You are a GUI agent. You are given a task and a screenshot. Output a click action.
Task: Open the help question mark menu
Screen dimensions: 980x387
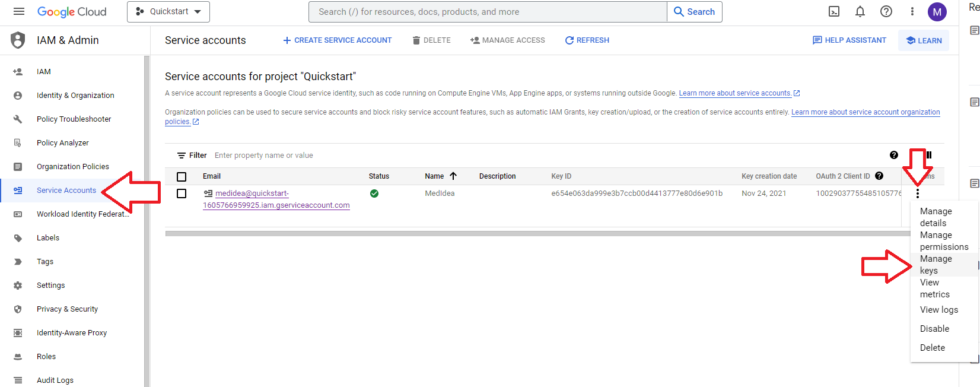[x=886, y=11]
